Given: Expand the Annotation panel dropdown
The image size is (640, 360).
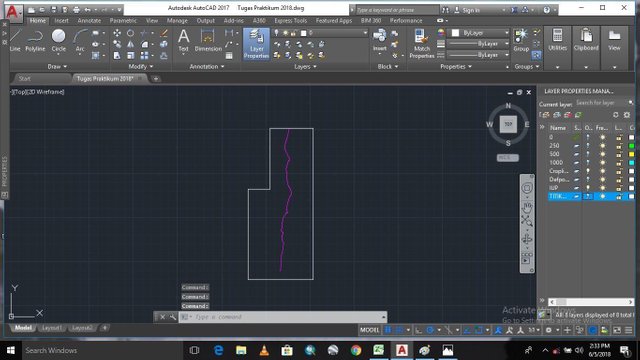Looking at the screenshot, I should (x=207, y=67).
